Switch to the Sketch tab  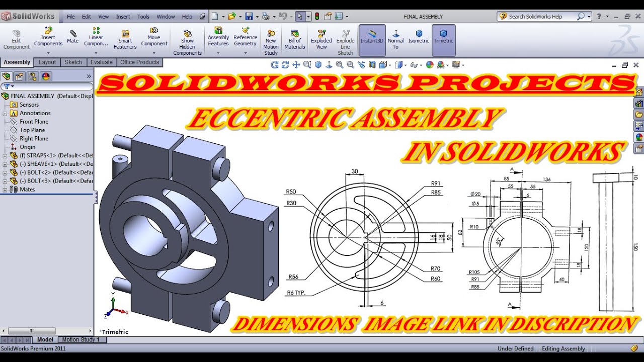tap(73, 62)
